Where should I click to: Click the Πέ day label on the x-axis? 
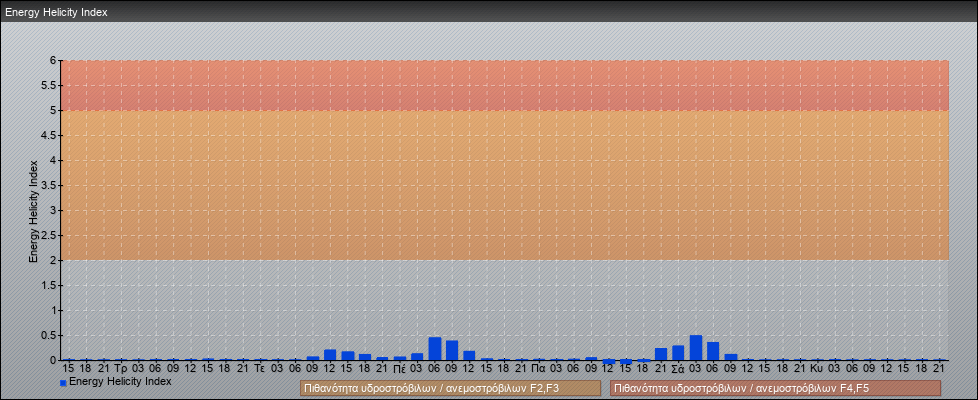(400, 369)
